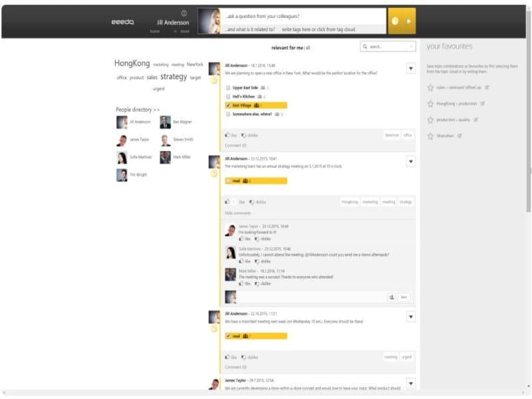
Task: Collapse comments via Hide comments
Action: [x=239, y=213]
